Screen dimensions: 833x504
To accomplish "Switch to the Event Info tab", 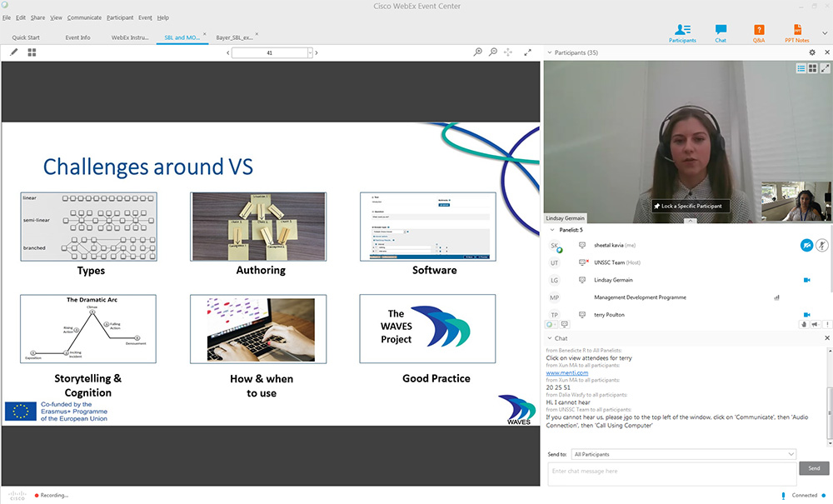I will coord(78,37).
